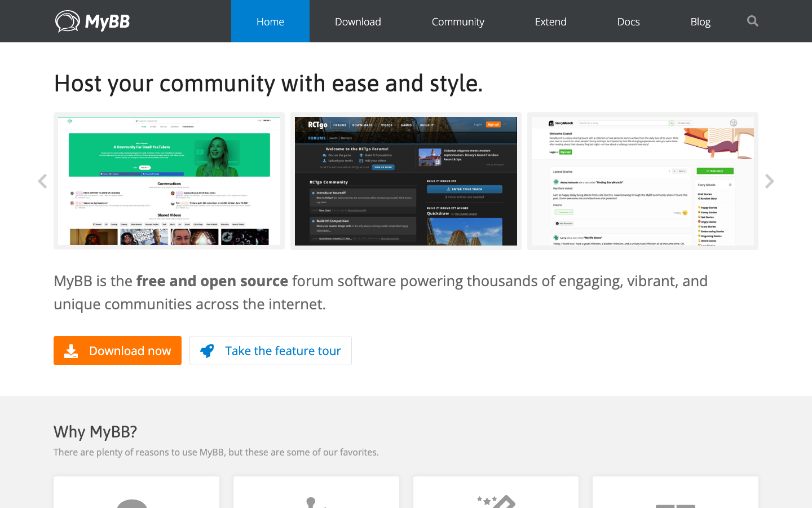Image resolution: width=812 pixels, height=508 pixels.
Task: Select the Home navigation tab
Action: [270, 21]
